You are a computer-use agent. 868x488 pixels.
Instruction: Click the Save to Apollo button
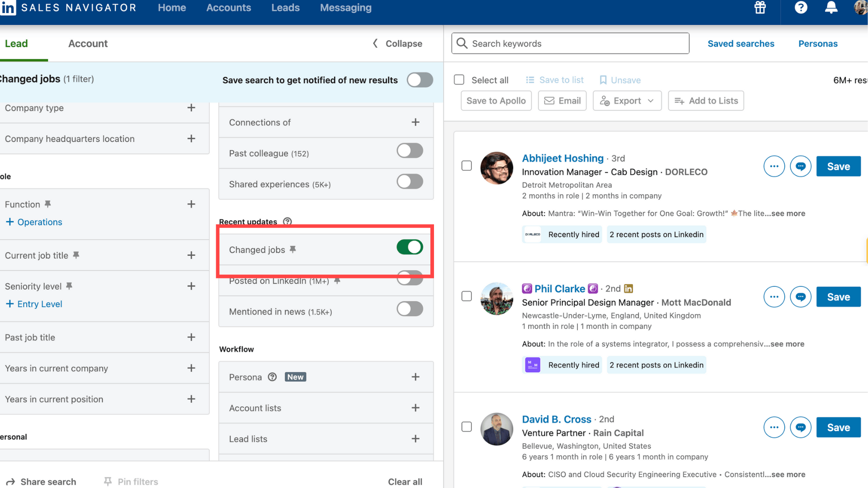click(x=495, y=100)
